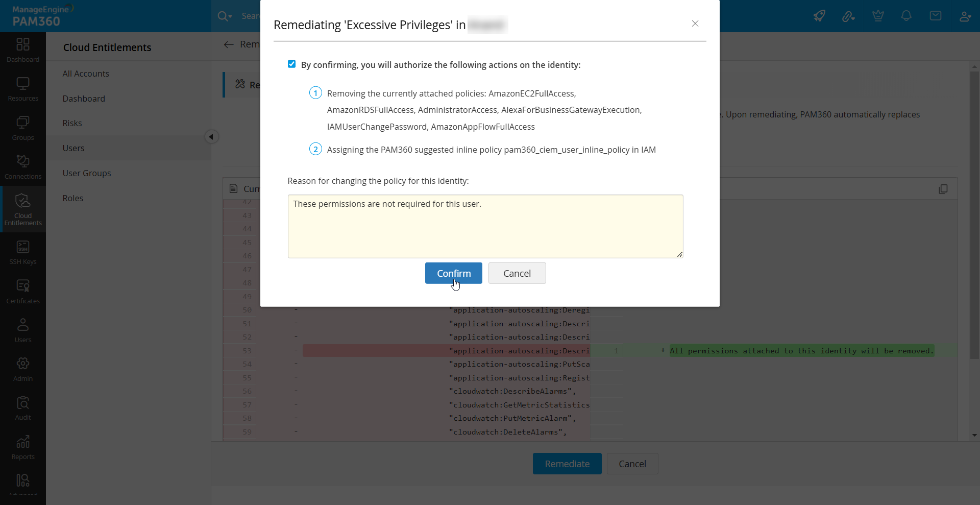Click the reason text area
Viewport: 980px width, 505px height.
tap(485, 226)
